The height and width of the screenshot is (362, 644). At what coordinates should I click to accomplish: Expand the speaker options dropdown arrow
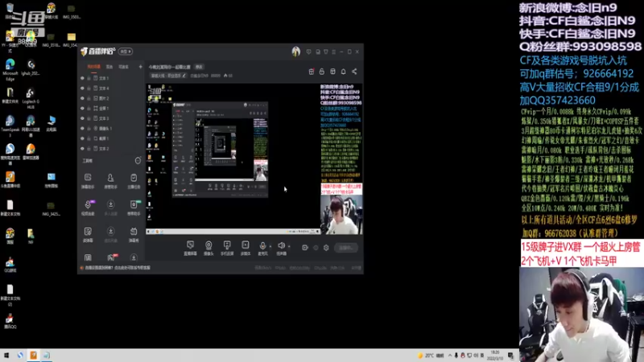pos(289,247)
